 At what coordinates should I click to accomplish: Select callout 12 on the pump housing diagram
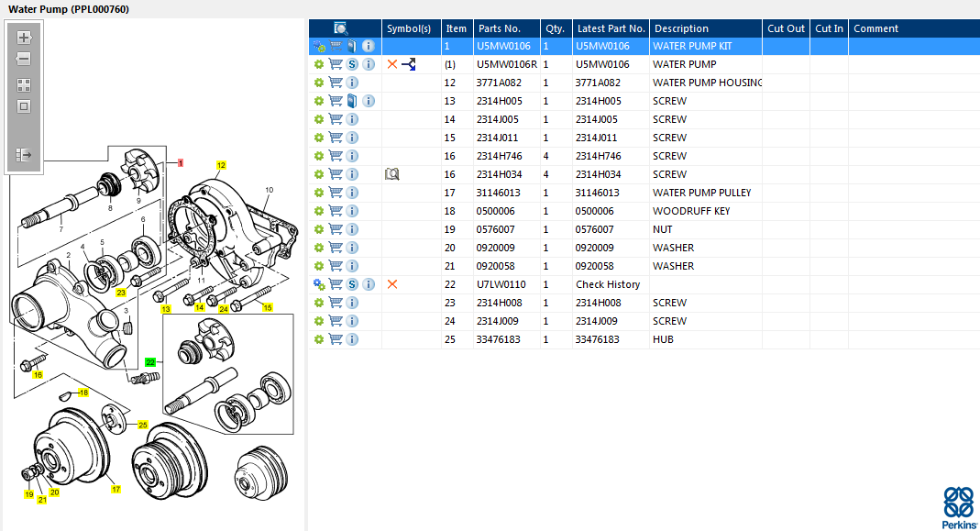coord(221,165)
